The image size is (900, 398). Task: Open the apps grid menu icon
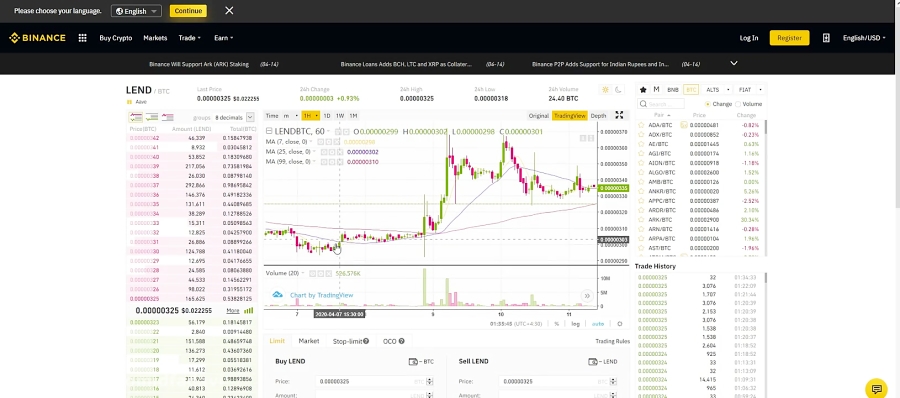coord(83,38)
